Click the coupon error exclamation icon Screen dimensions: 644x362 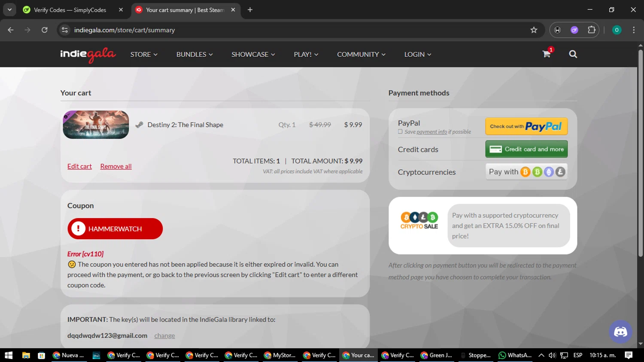(x=78, y=229)
